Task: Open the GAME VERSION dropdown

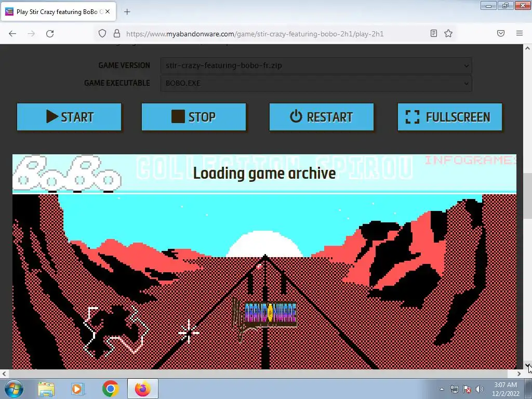Action: click(316, 65)
